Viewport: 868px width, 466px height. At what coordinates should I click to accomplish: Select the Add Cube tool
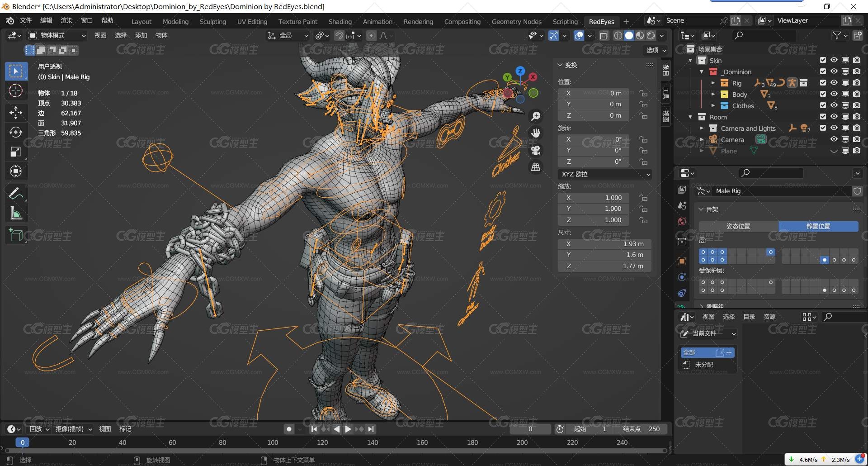16,235
